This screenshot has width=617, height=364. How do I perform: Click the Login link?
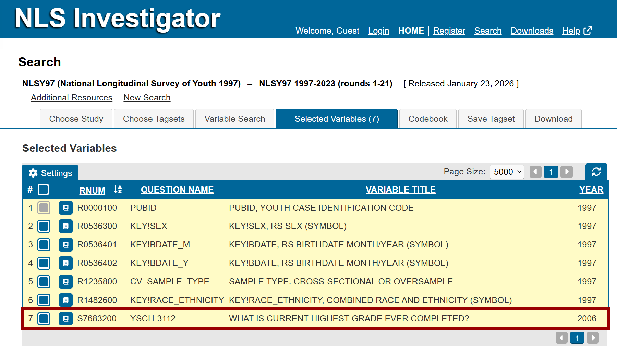tap(378, 31)
